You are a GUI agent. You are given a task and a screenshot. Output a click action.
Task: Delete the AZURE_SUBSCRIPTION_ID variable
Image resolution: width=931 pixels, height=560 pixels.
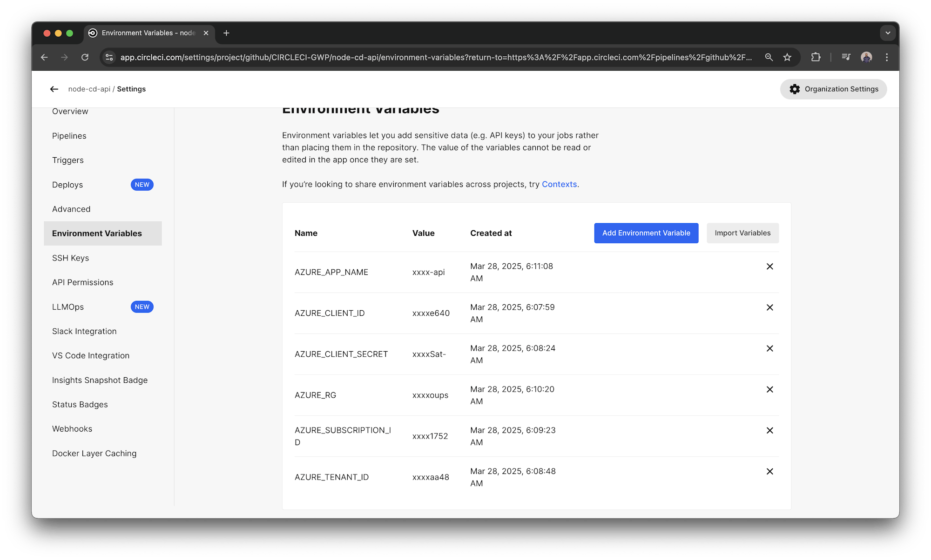[x=770, y=430]
